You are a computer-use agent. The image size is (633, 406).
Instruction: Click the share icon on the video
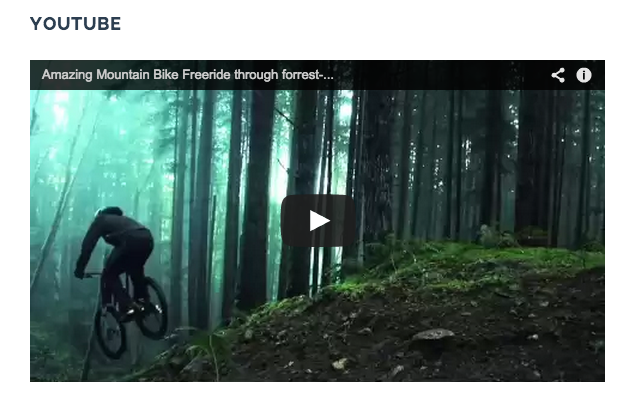point(558,75)
